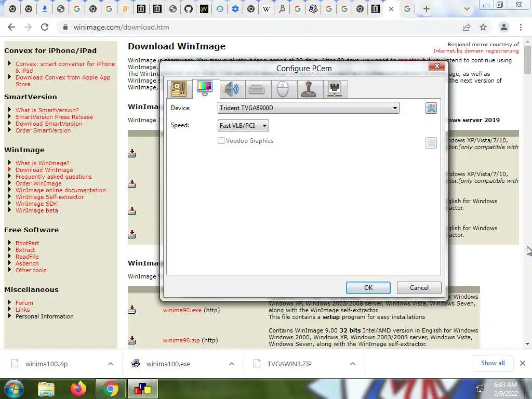532x399 pixels.
Task: Click the configure icon beside Voodoo Graphics
Action: [431, 143]
